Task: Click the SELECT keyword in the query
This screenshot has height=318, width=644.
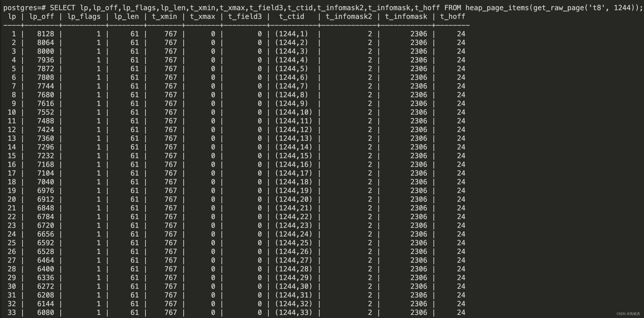Action: point(62,8)
